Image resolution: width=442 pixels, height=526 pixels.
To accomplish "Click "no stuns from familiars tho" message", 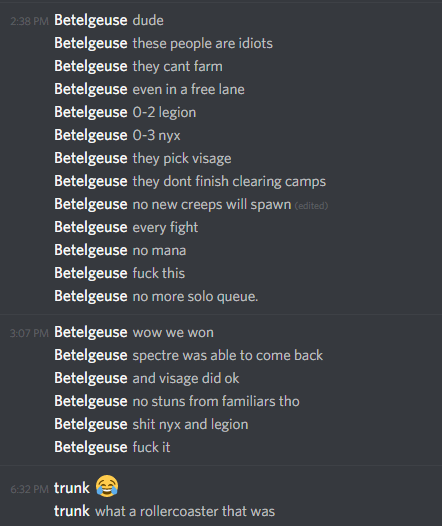I will (216, 401).
